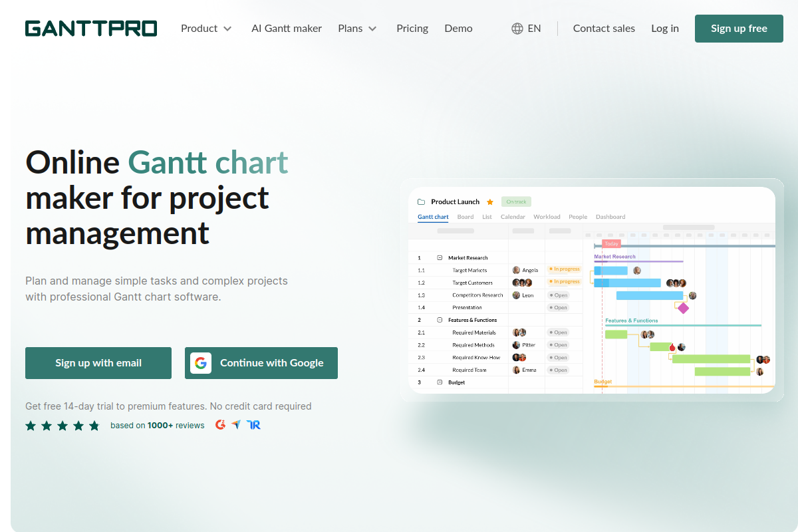Screen dimensions: 798x532
Task: Click the 'based on 1000+ reviews' text
Action: tap(158, 425)
